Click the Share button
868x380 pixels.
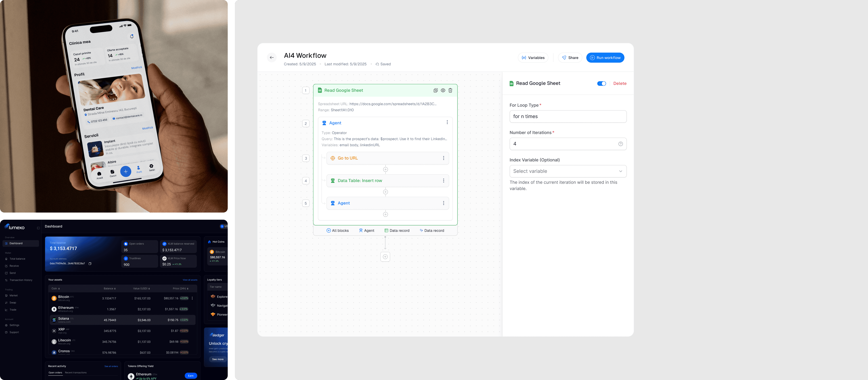click(570, 58)
